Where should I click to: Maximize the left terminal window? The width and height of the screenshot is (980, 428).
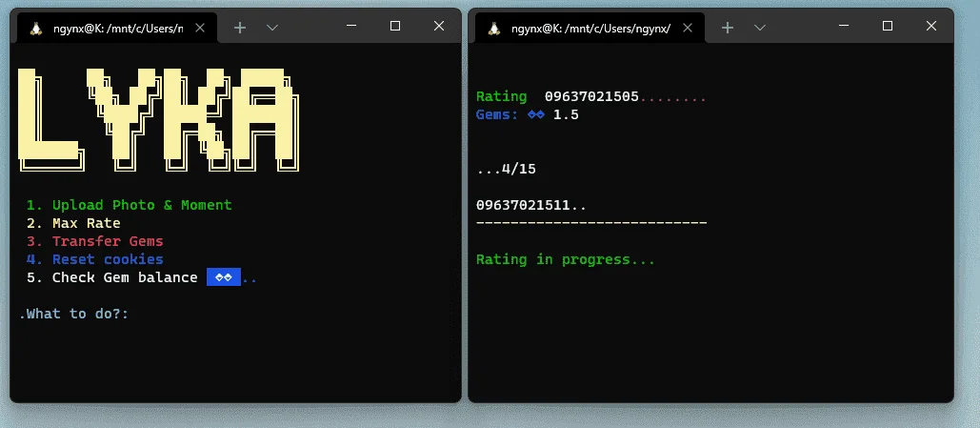point(395,26)
